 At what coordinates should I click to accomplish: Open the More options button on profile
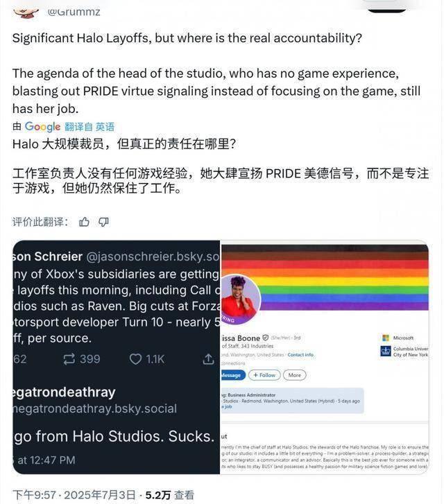294,375
